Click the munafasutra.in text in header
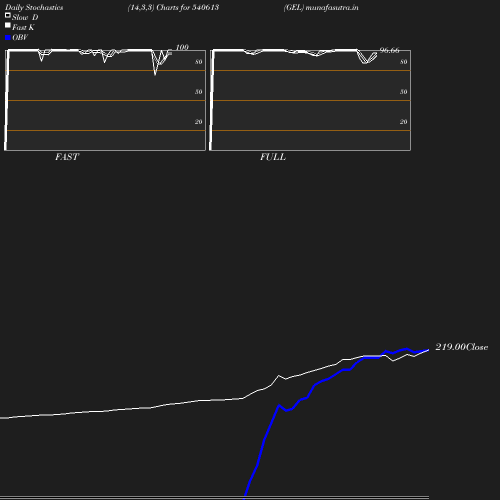The image size is (500, 500). [x=332, y=7]
